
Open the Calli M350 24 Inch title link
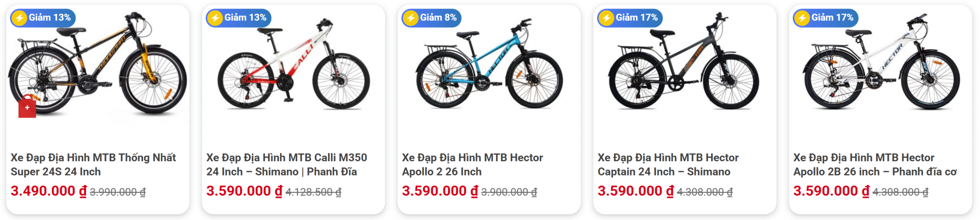click(x=286, y=165)
